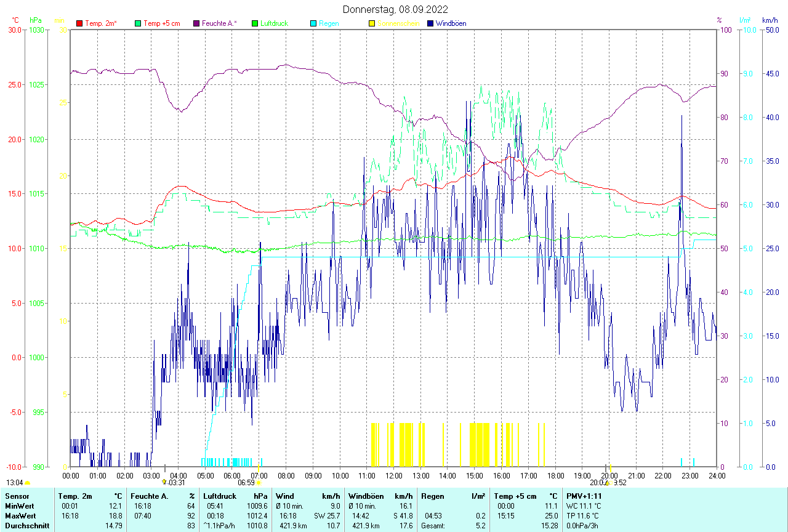Click the 00:00 time axis label
The width and height of the screenshot is (788, 532).
pyautogui.click(x=71, y=475)
